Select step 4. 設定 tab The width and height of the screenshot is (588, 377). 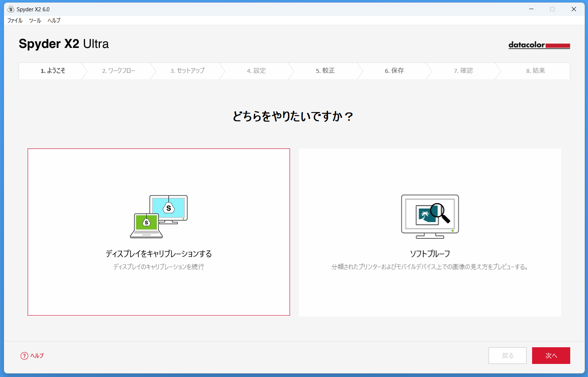(257, 71)
